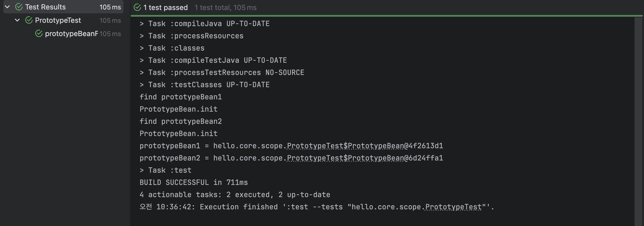The height and width of the screenshot is (226, 644).
Task: Click the green test progress bar
Action: click(x=387, y=16)
